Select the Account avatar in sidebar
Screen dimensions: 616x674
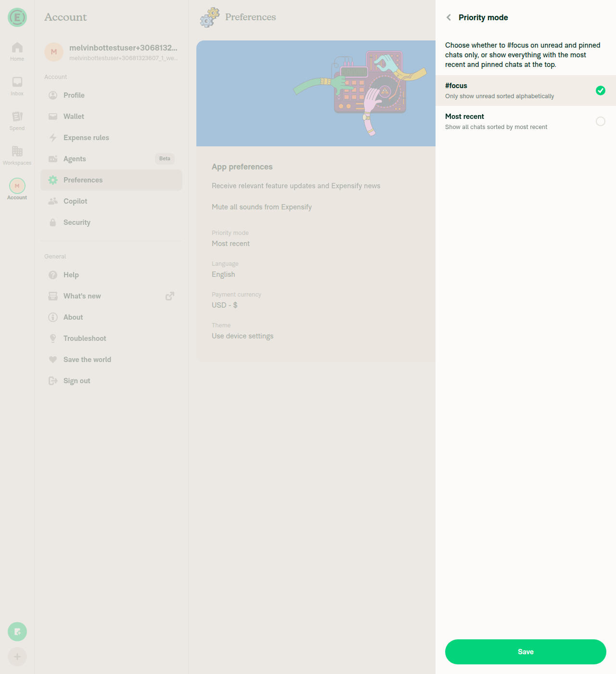(x=17, y=186)
